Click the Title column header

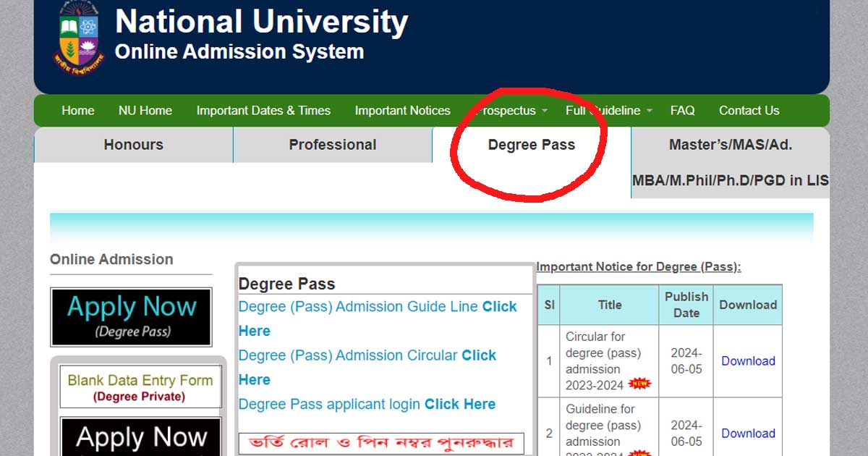point(610,305)
